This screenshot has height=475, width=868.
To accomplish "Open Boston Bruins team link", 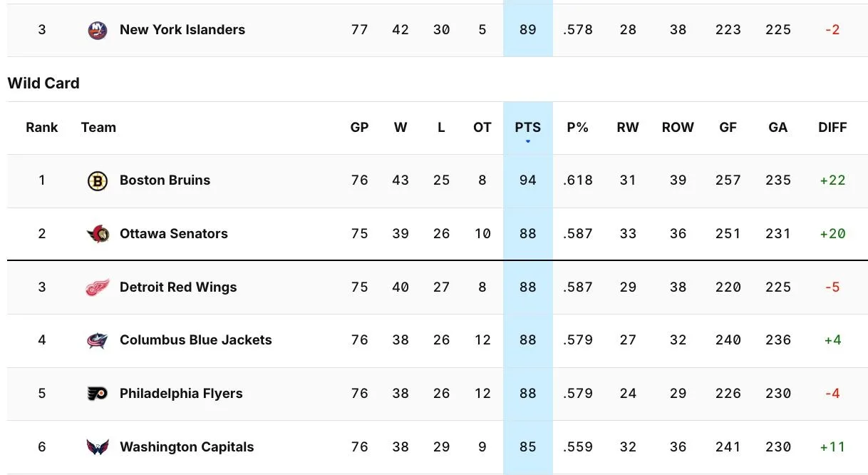I will [x=165, y=180].
